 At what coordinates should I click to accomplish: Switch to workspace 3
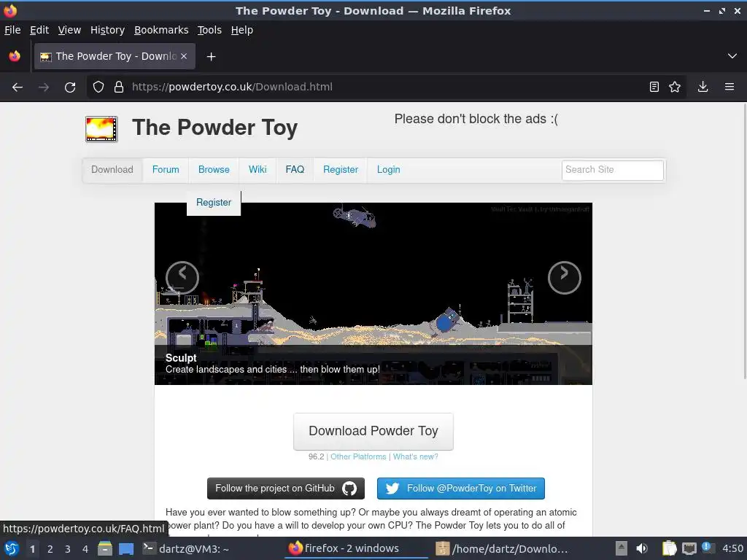pyautogui.click(x=68, y=549)
